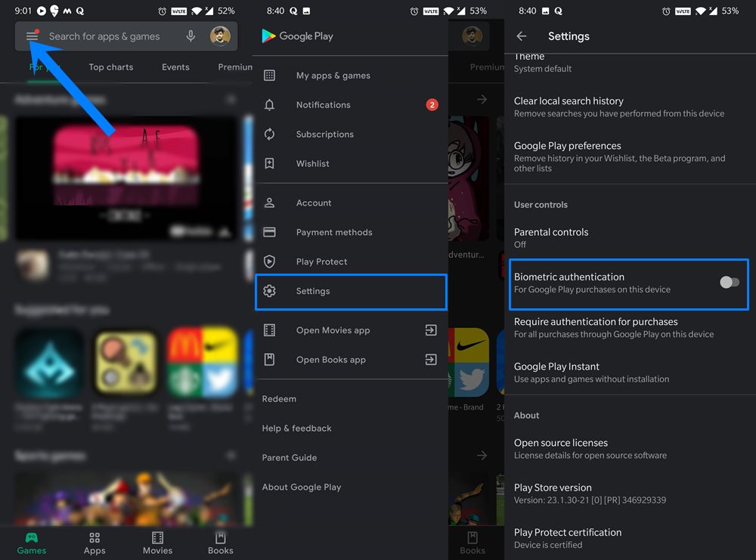
Task: Open Google Play Instant setting
Action: (x=630, y=373)
